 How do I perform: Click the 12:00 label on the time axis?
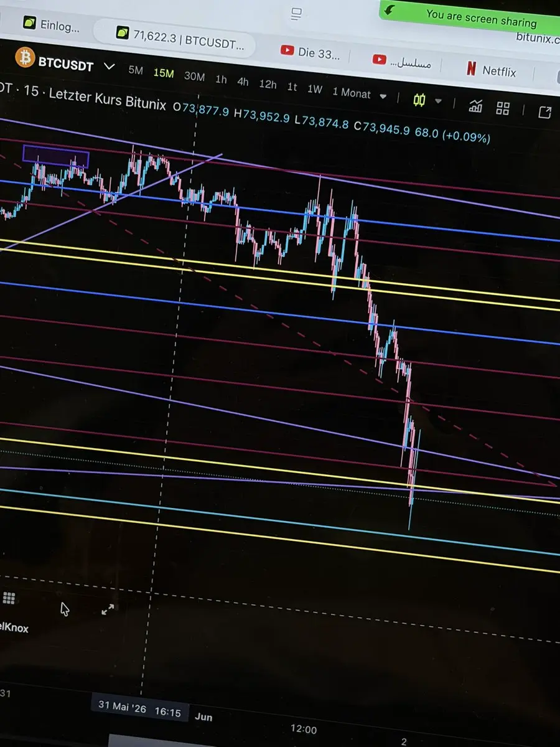304,729
